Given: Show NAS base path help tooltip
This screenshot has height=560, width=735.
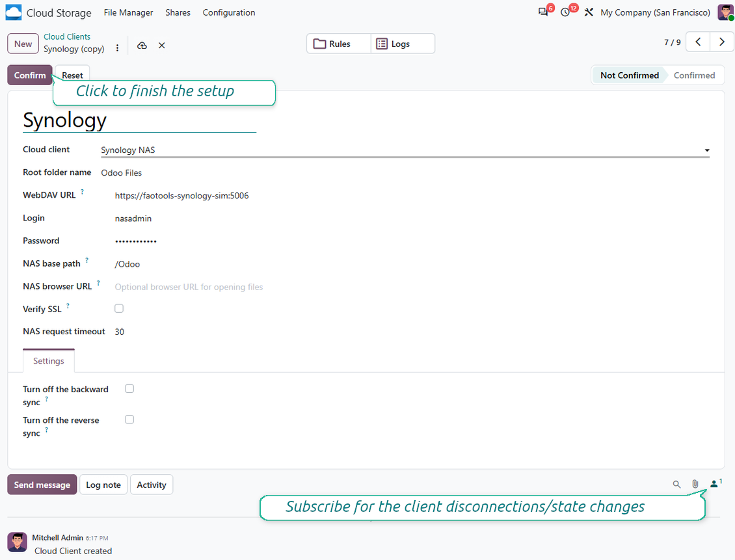Looking at the screenshot, I should [x=87, y=260].
